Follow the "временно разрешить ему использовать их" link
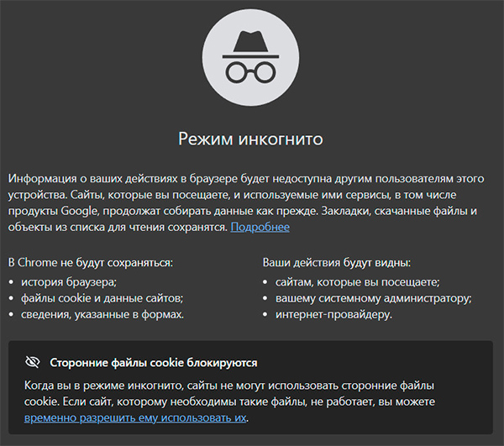The height and width of the screenshot is (446, 504). [x=135, y=417]
